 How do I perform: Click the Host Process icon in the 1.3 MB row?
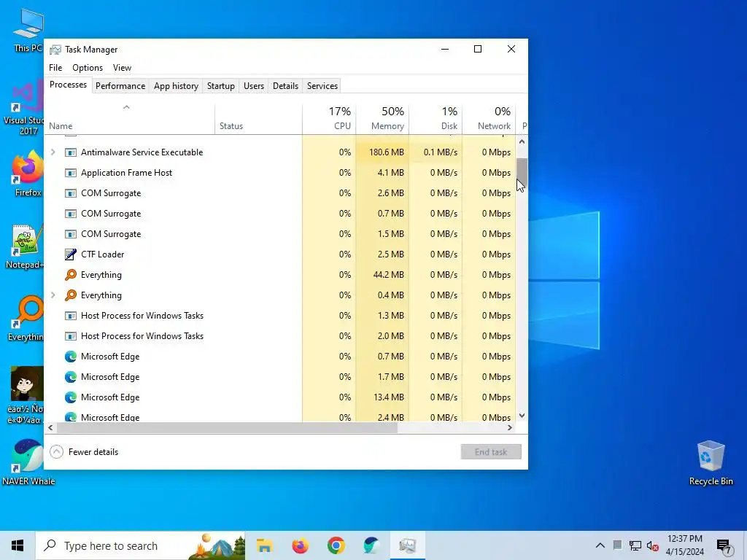pyautogui.click(x=71, y=316)
